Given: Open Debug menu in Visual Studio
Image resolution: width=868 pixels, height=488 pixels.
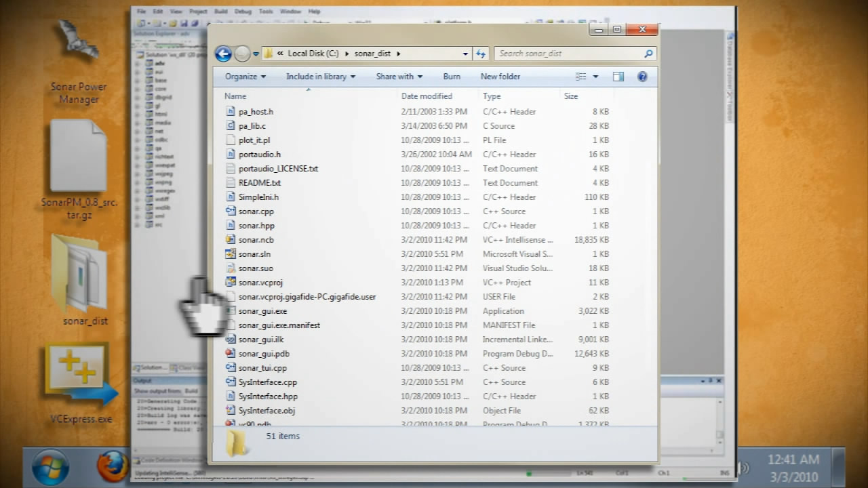Looking at the screenshot, I should pyautogui.click(x=243, y=12).
